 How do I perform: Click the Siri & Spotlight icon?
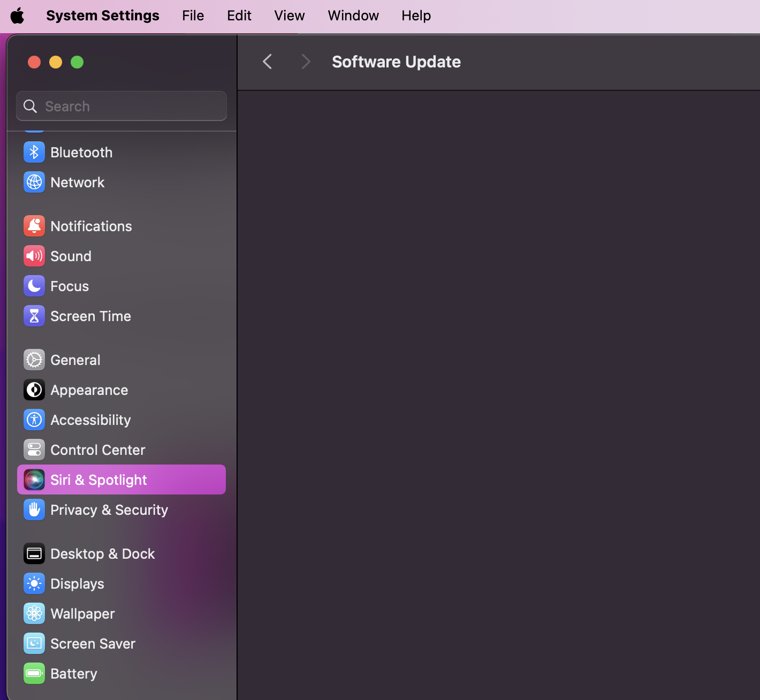point(34,480)
